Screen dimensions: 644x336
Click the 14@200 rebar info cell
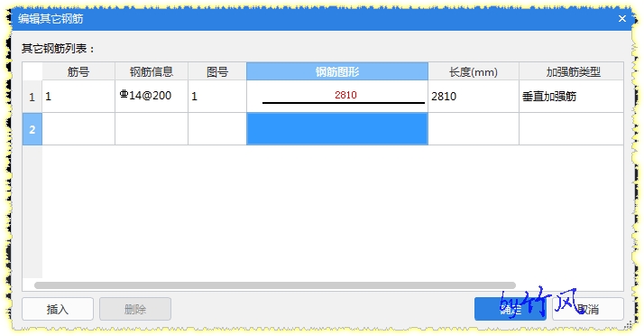(152, 97)
